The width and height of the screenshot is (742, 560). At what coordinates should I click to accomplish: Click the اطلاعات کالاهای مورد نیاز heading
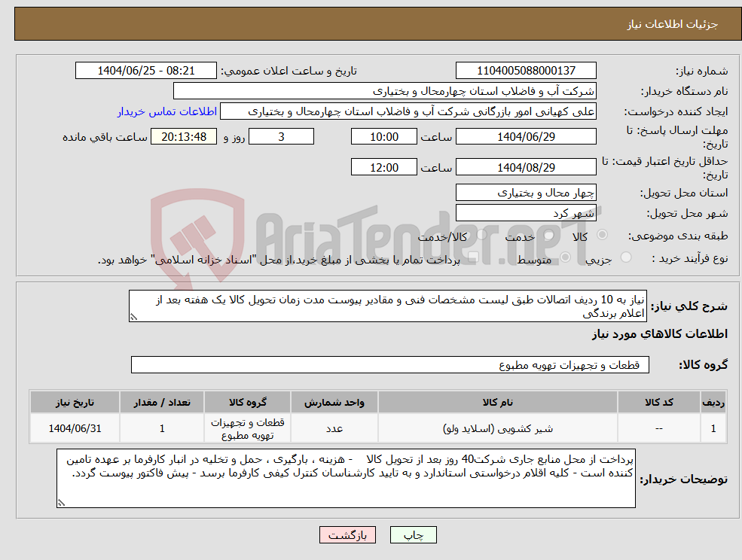coord(660,334)
